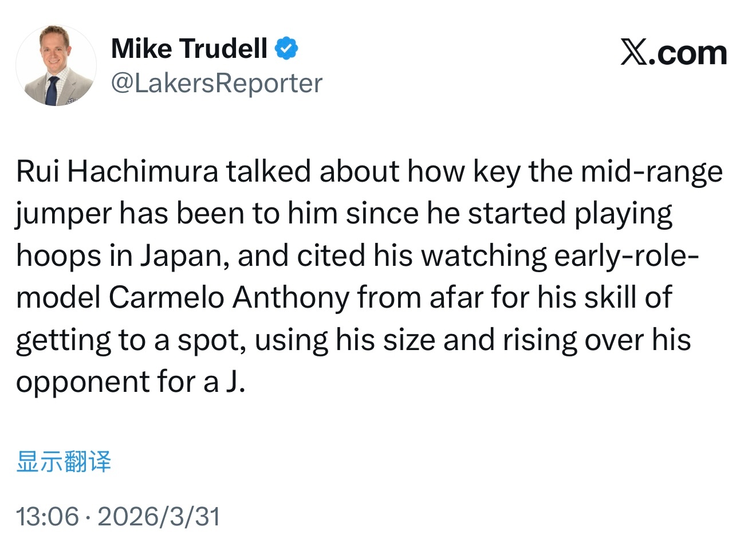Screen dimensions: 756x546
Task: Click the verified account symbol next to the name
Action: pyautogui.click(x=287, y=48)
